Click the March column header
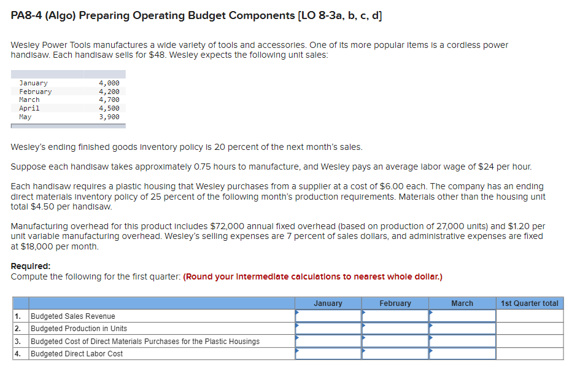This screenshot has width=588, height=368. coord(463,303)
